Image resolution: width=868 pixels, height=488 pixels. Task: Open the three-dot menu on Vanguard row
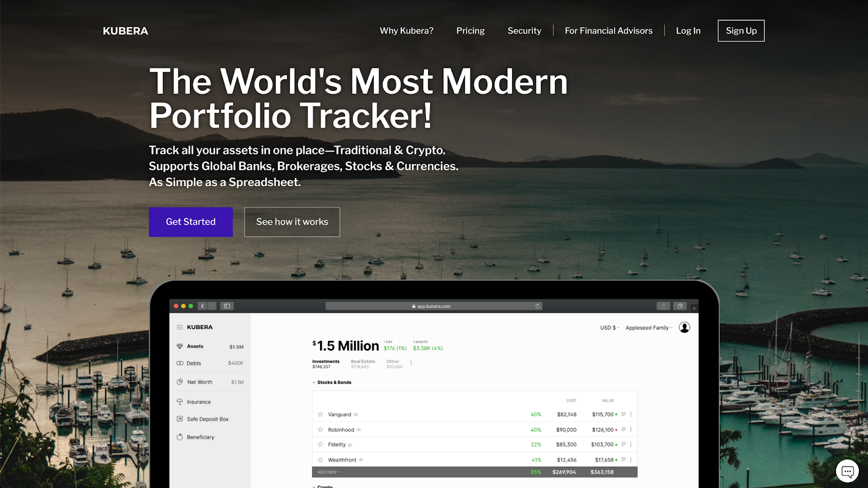click(631, 414)
